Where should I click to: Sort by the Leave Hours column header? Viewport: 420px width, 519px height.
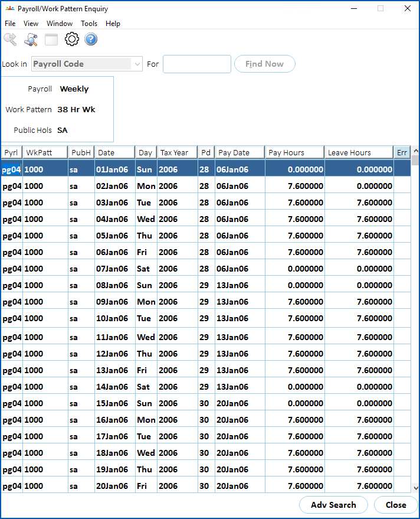359,152
